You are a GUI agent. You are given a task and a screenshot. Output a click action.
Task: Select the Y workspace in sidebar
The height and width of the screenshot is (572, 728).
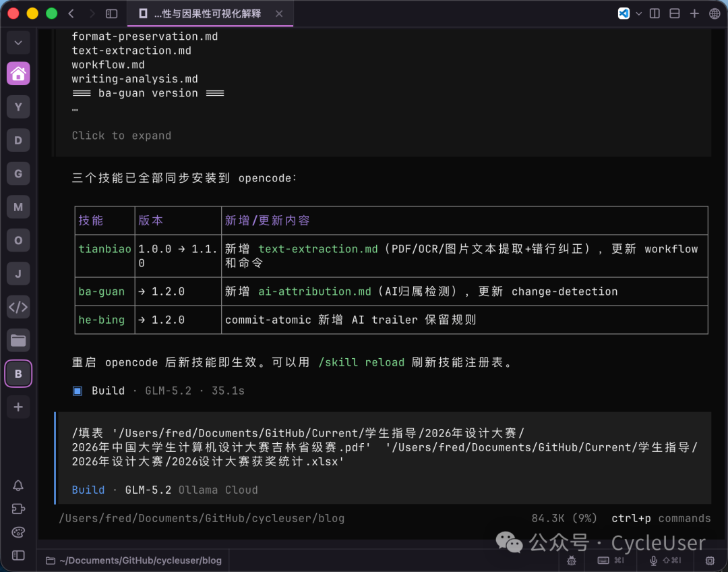(x=18, y=107)
